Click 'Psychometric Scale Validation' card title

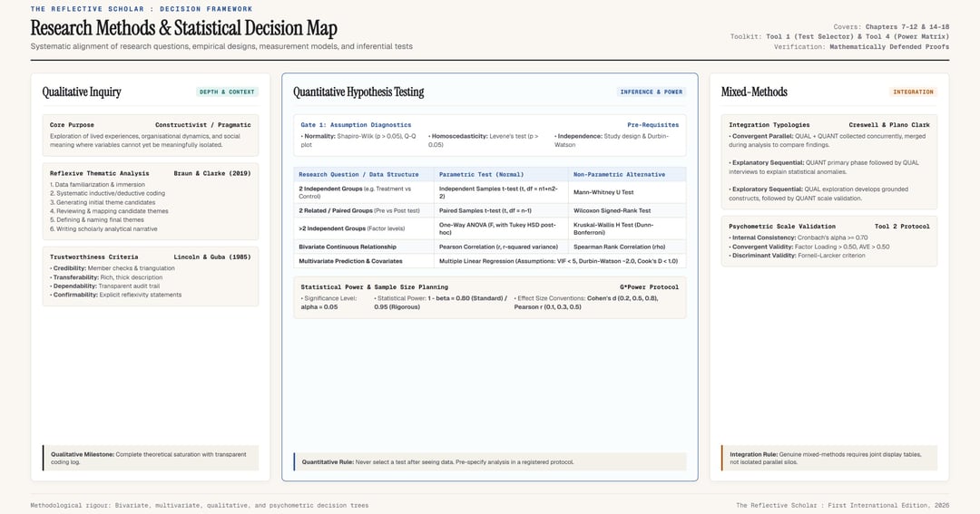782,227
